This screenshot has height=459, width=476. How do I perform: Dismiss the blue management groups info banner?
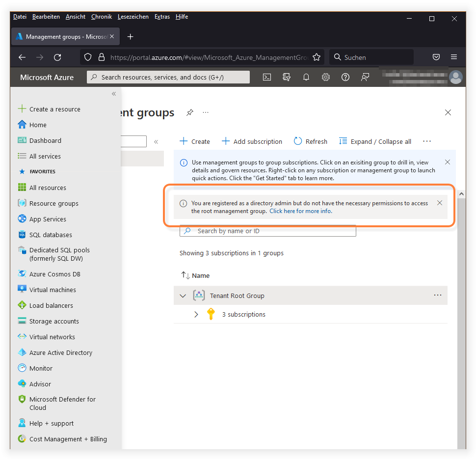(x=448, y=162)
